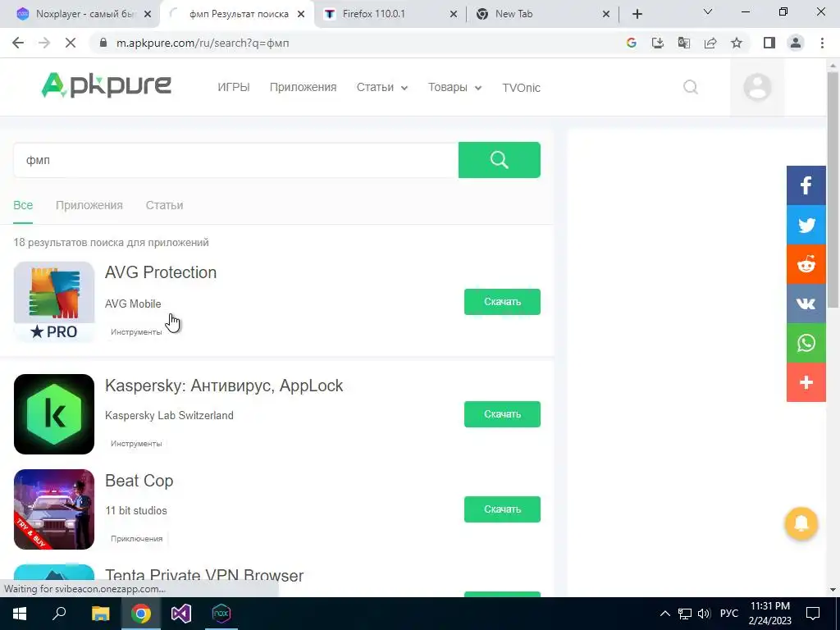
Task: Open the ИГРЫ navigation link
Action: pos(234,87)
